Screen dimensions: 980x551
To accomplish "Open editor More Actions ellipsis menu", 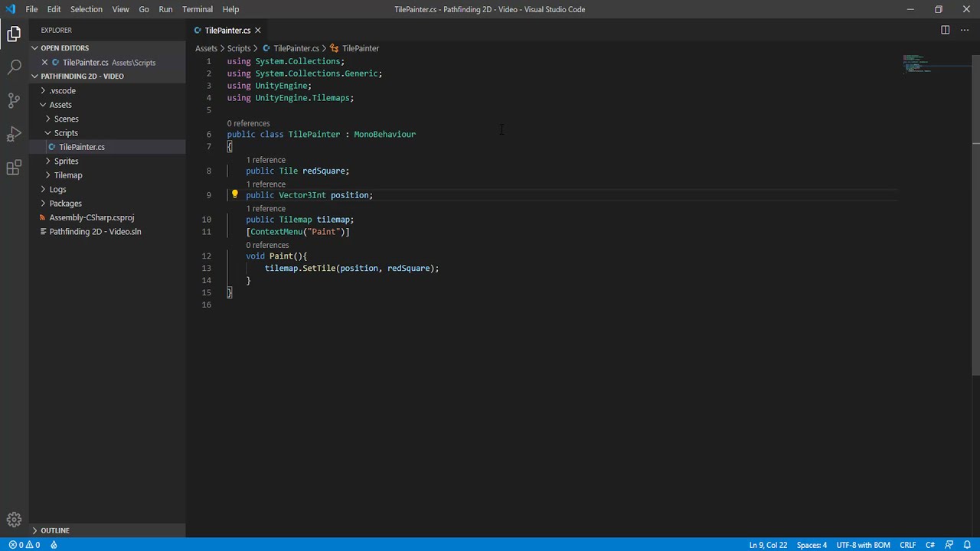I will [964, 30].
